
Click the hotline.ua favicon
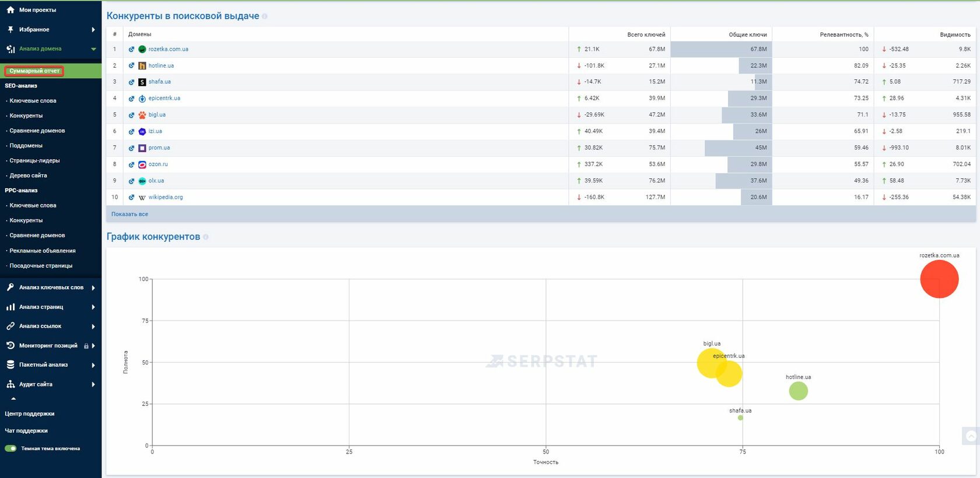pos(142,66)
